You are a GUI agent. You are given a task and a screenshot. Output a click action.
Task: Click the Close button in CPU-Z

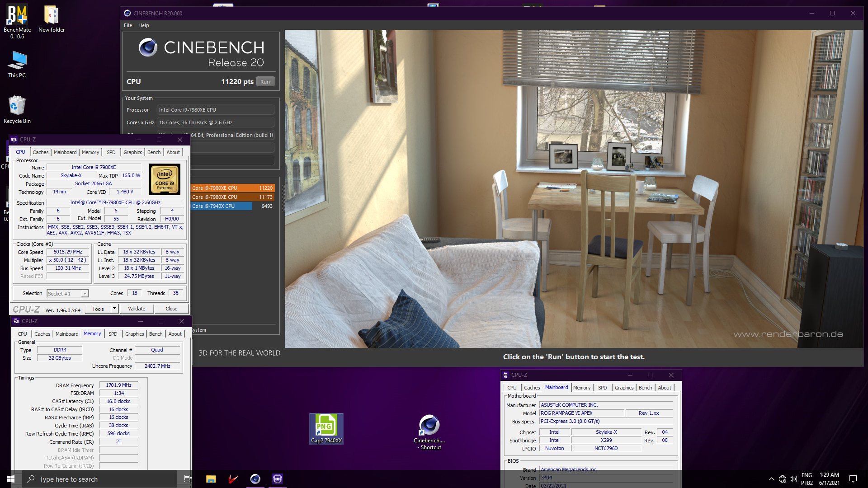click(x=171, y=309)
